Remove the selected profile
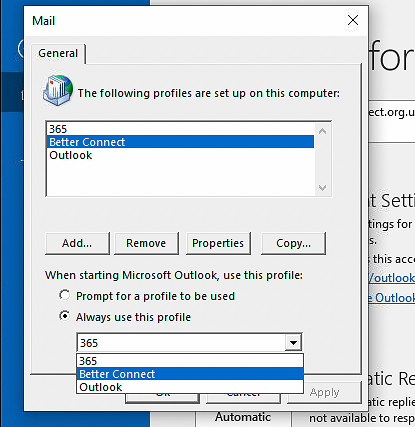The width and height of the screenshot is (415, 427). tap(146, 243)
